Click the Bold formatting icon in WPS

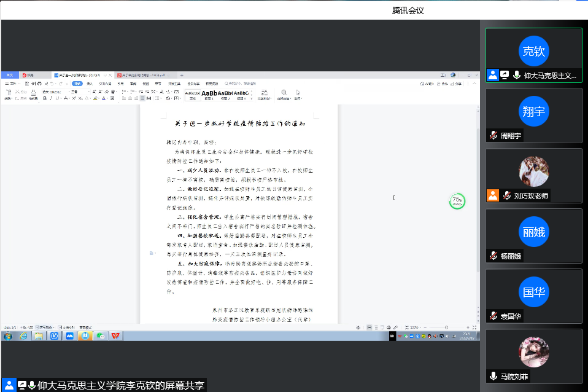[45, 98]
